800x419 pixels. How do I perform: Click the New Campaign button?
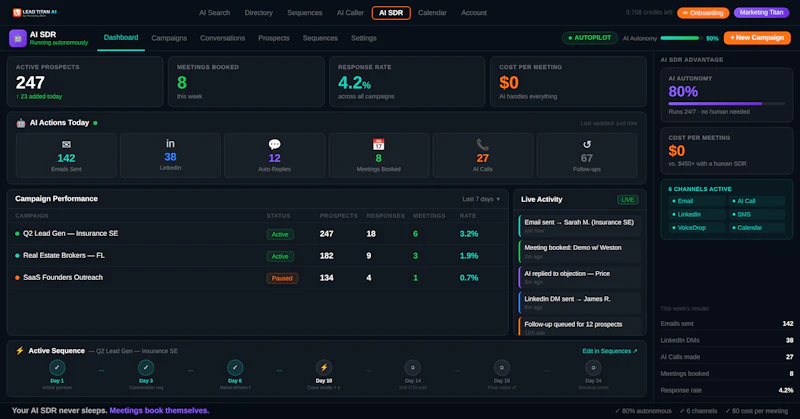point(757,38)
